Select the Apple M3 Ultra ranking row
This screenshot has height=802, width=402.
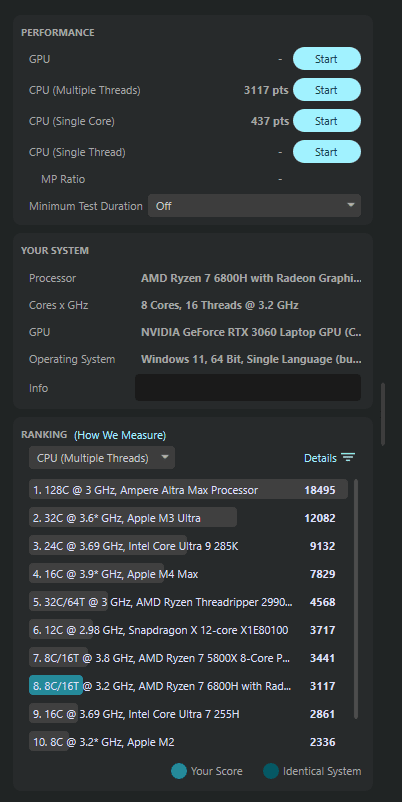[188, 518]
